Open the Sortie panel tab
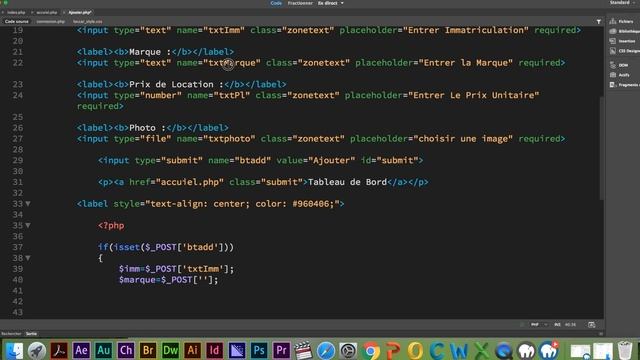 point(31,333)
